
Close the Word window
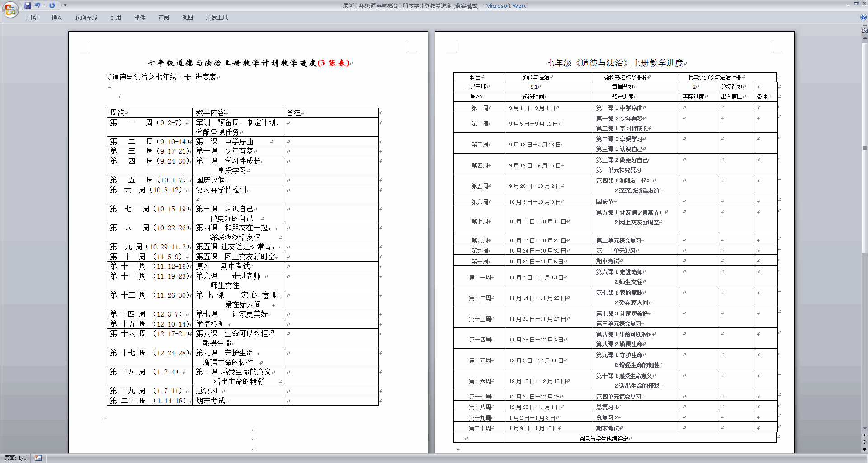(x=864, y=4)
